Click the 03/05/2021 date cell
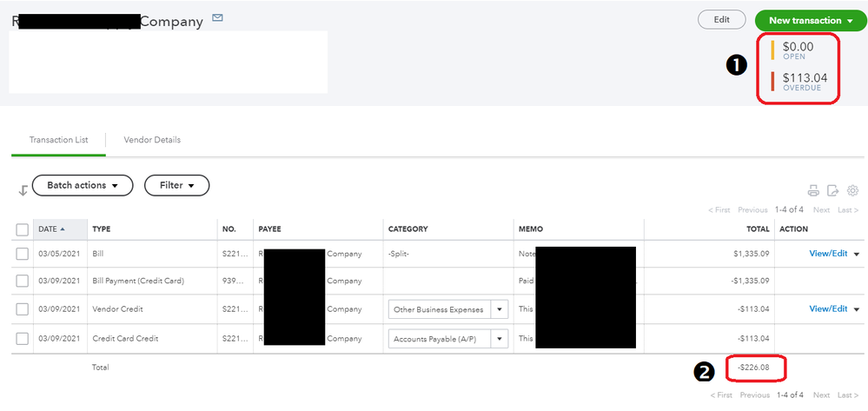Screen dimensions: 868x411 coord(59,254)
